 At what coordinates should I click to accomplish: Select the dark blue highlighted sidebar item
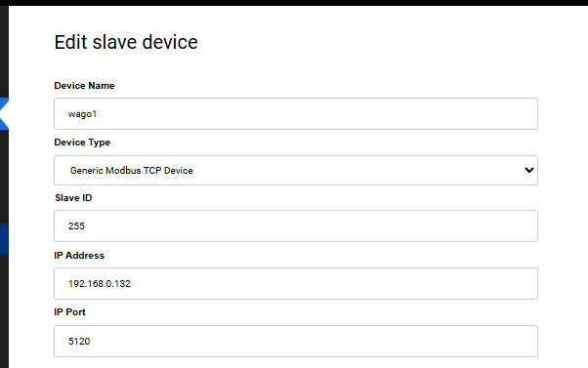[4, 239]
